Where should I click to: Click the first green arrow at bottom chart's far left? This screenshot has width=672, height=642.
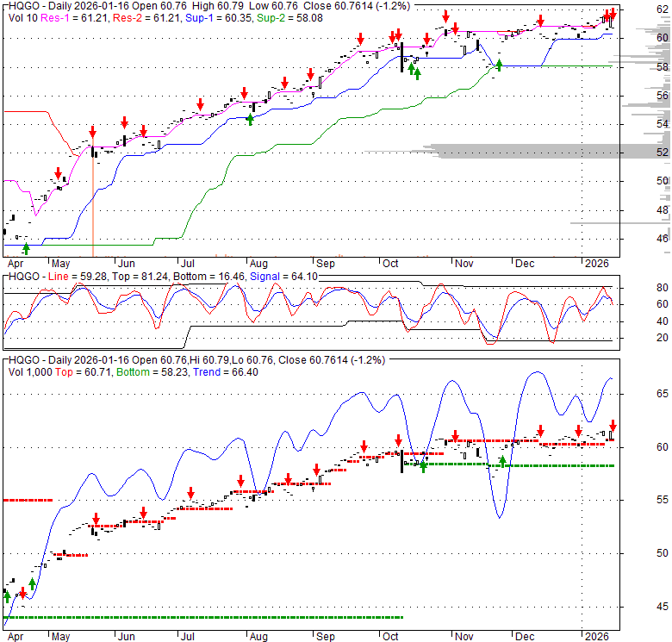coord(7,595)
